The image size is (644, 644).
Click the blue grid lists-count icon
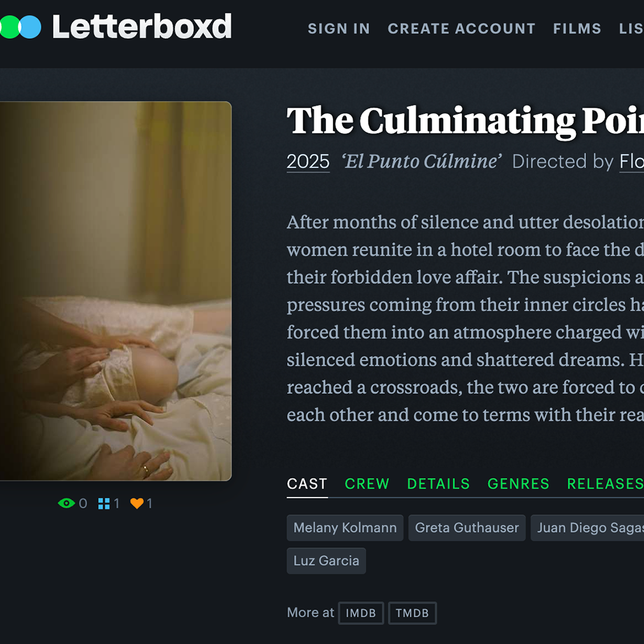(104, 503)
